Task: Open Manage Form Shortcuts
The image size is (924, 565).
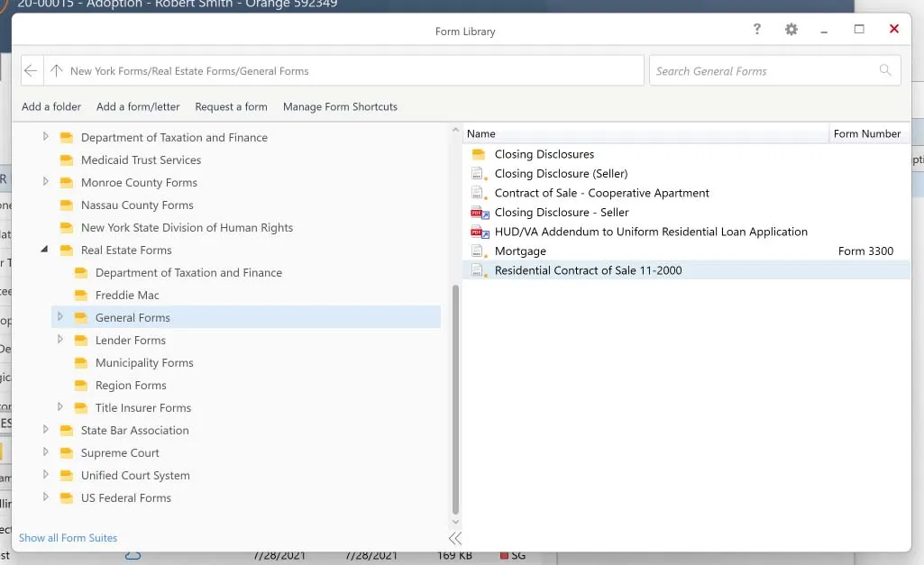Action: (x=340, y=106)
